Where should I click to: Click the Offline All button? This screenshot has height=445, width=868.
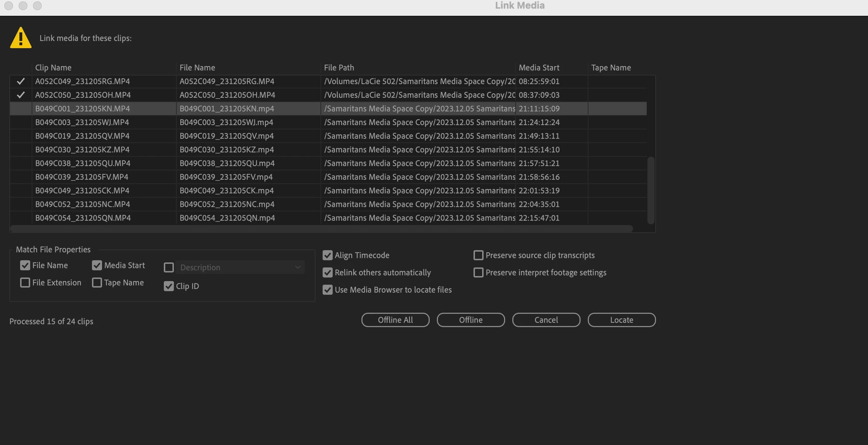click(x=395, y=320)
